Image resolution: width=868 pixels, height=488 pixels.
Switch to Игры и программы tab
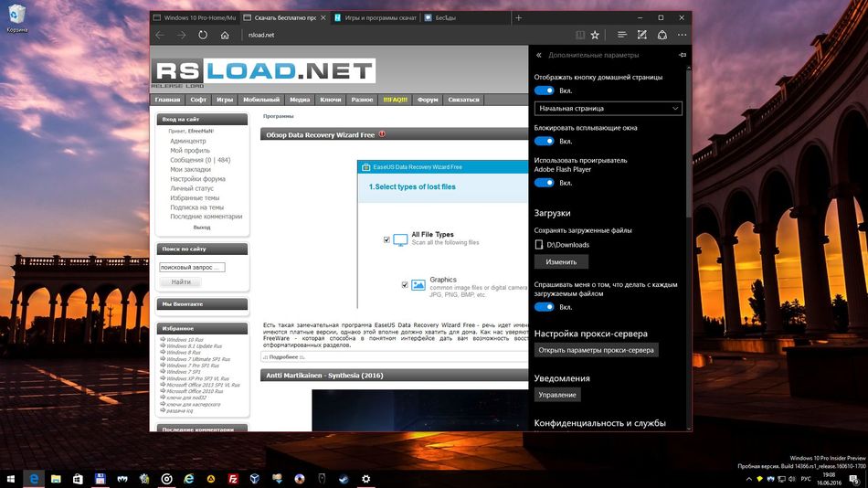[376, 17]
